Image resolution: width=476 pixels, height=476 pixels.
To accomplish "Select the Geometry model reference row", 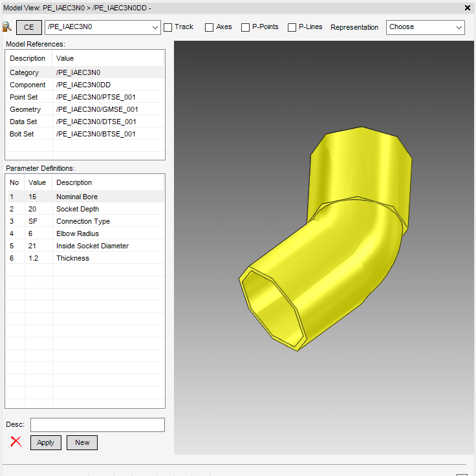I will pos(84,109).
